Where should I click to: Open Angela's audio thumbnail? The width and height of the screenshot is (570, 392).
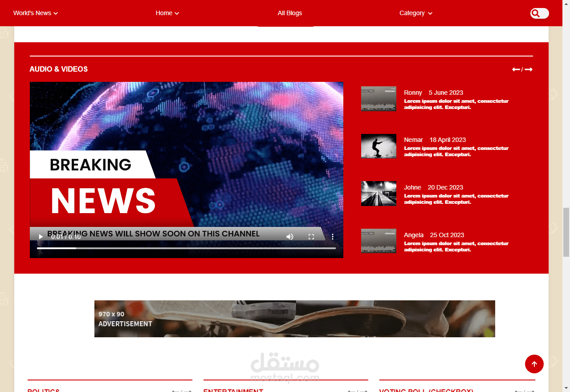click(379, 241)
